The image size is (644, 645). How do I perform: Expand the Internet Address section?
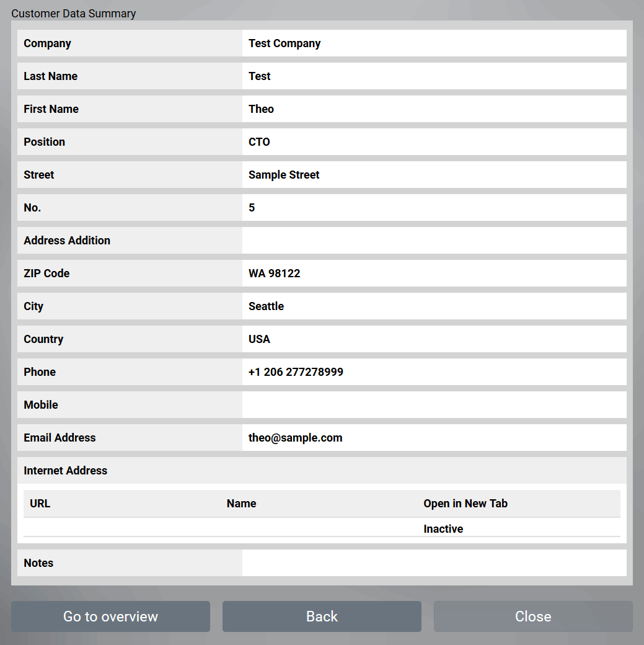(x=65, y=470)
